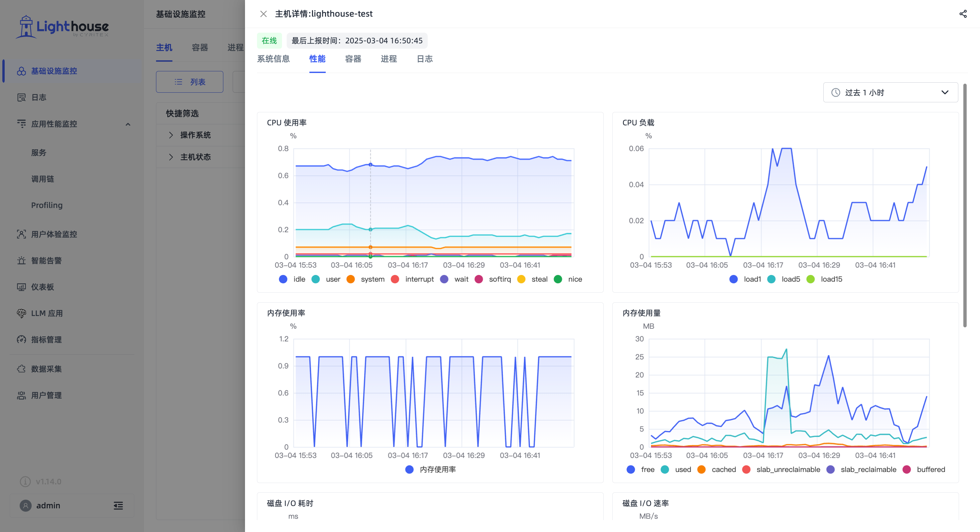Image resolution: width=980 pixels, height=532 pixels.
Task: Click the 列表 view button
Action: [x=189, y=82]
